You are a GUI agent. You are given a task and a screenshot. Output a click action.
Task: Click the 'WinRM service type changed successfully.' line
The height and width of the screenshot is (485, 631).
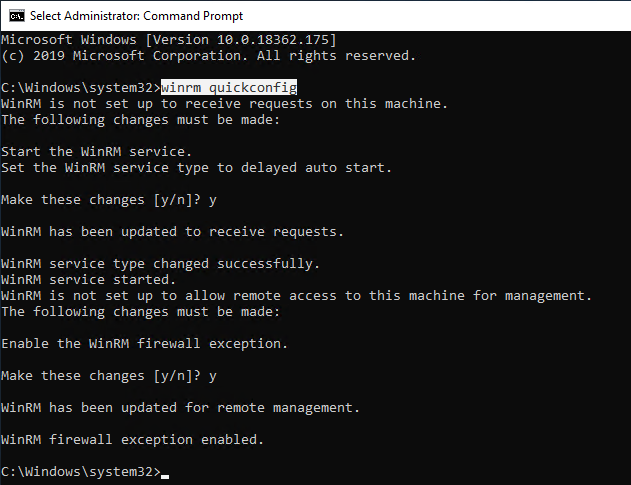(x=161, y=264)
